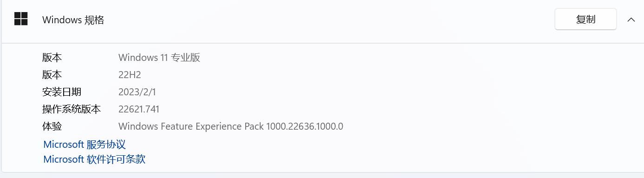This screenshot has height=178, width=644.
Task: Click the 版本 label beside Windows 11 专业版
Action: 52,58
